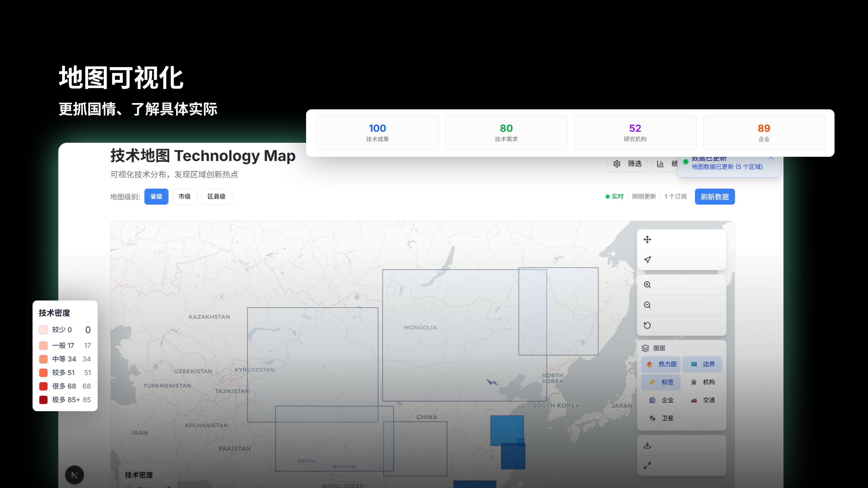Click the NORTH KOREA map label

[553, 378]
